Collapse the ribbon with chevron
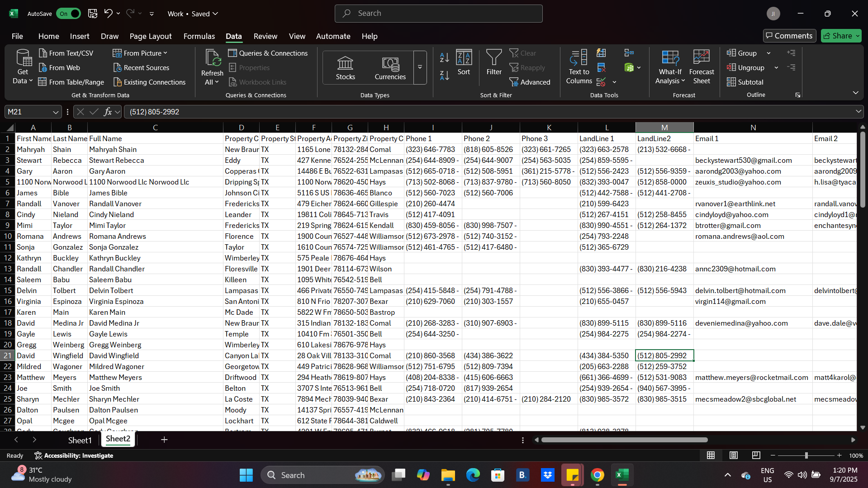868x488 pixels. pos(855,93)
